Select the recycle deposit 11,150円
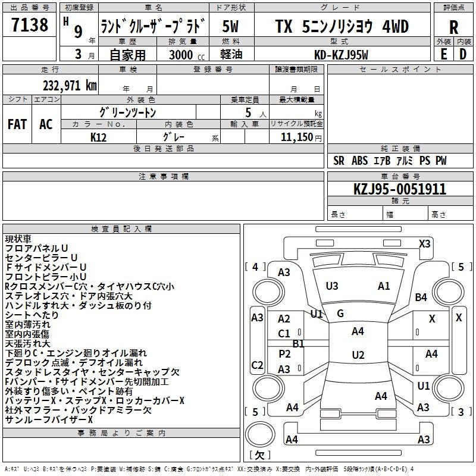The image size is (476, 476). pos(301,137)
